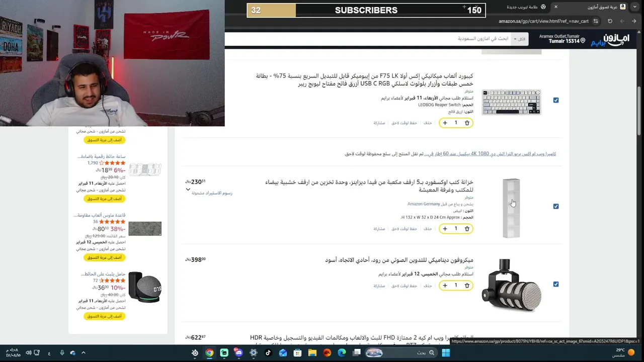Expand hidden system tray icons

point(84,353)
